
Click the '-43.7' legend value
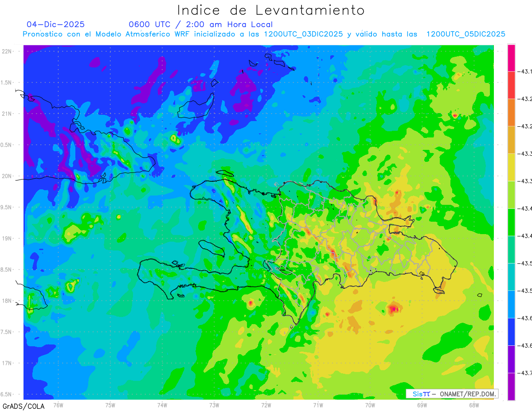(x=525, y=373)
